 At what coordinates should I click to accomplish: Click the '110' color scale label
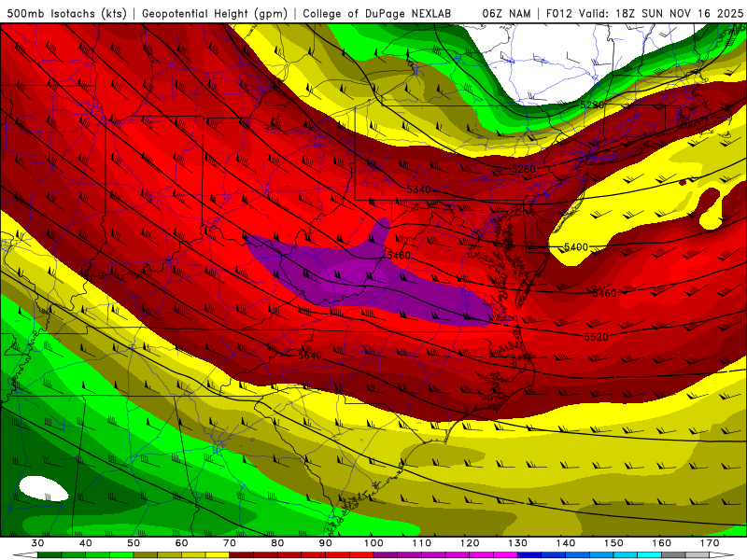[x=422, y=543]
